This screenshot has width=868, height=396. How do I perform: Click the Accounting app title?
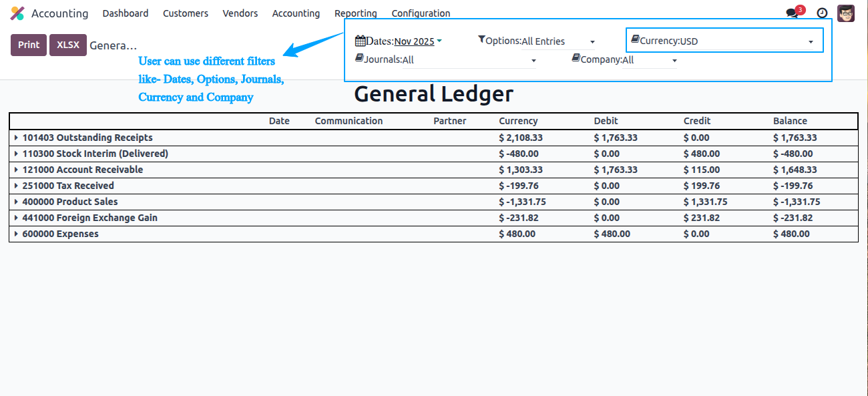click(x=59, y=13)
